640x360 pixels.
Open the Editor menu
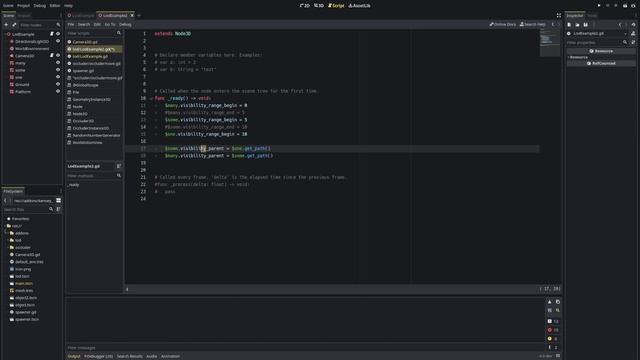[x=55, y=6]
